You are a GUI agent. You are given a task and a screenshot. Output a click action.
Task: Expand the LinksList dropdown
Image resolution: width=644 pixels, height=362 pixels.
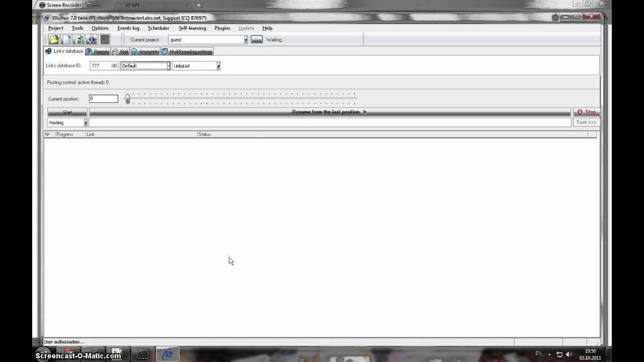click(218, 66)
